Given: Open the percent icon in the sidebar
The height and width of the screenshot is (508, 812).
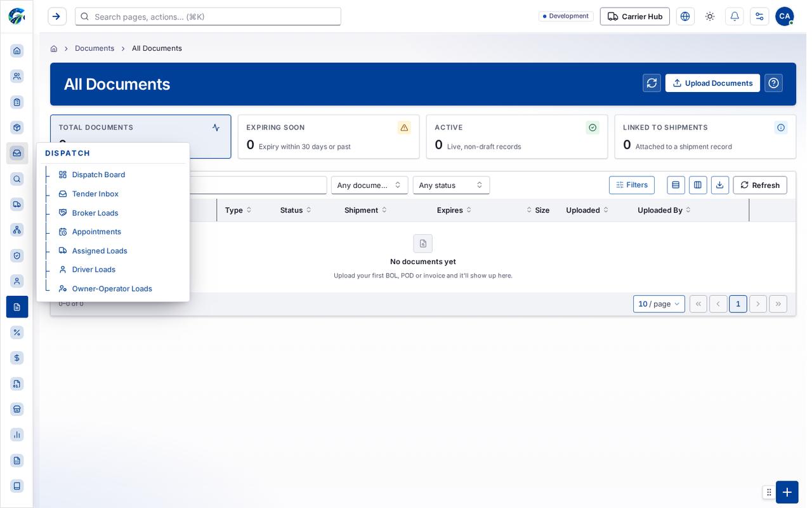Looking at the screenshot, I should point(17,332).
